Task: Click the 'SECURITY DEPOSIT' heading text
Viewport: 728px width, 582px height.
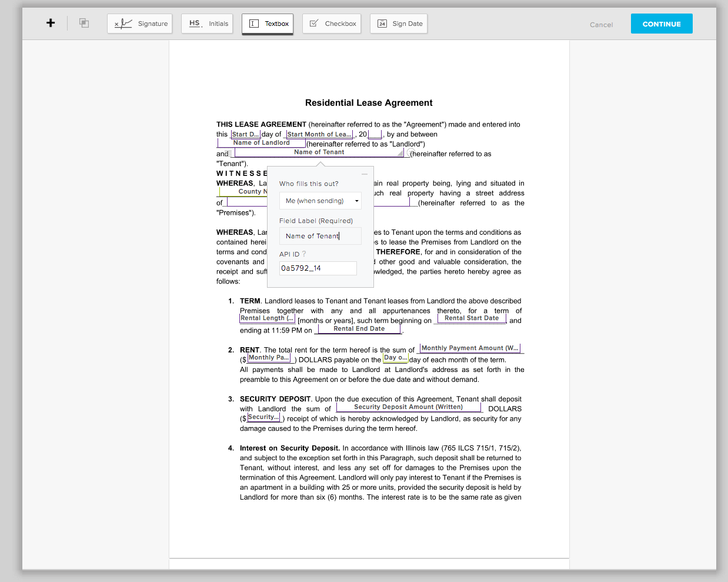Action: point(275,399)
